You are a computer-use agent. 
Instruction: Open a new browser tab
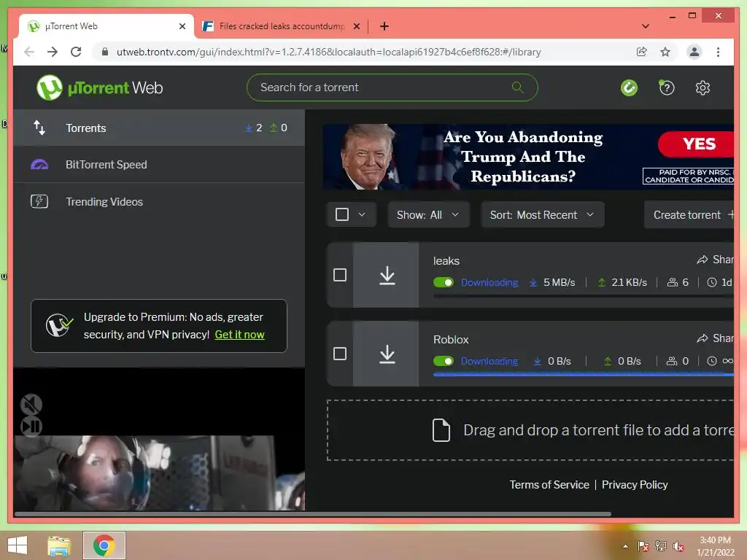[384, 26]
